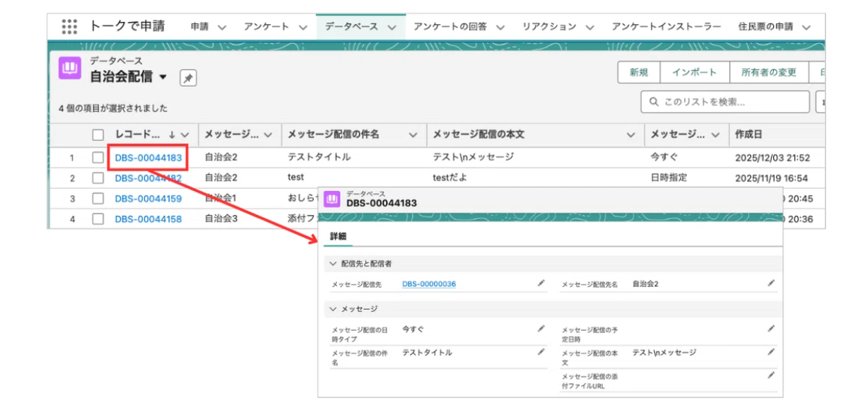Viewport: 868px width, 403px height.
Task: Open the 自治会配信 list view dropdown
Action: click(163, 76)
